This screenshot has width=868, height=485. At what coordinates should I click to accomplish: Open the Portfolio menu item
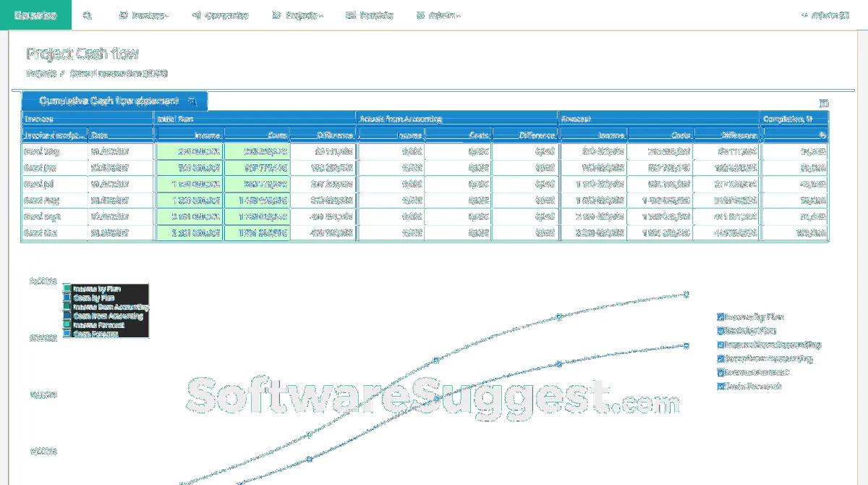click(x=369, y=15)
